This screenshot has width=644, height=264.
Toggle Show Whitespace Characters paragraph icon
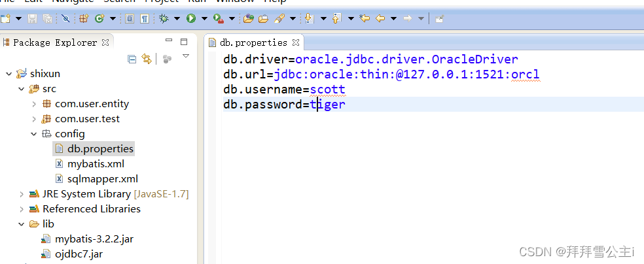[144, 19]
